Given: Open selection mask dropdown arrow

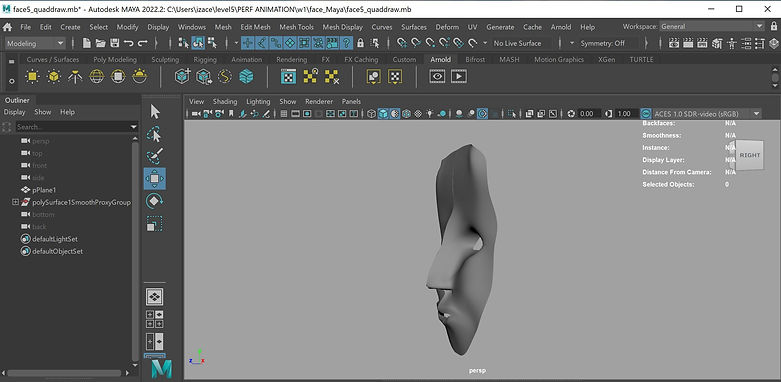Looking at the screenshot, I should pos(237,43).
